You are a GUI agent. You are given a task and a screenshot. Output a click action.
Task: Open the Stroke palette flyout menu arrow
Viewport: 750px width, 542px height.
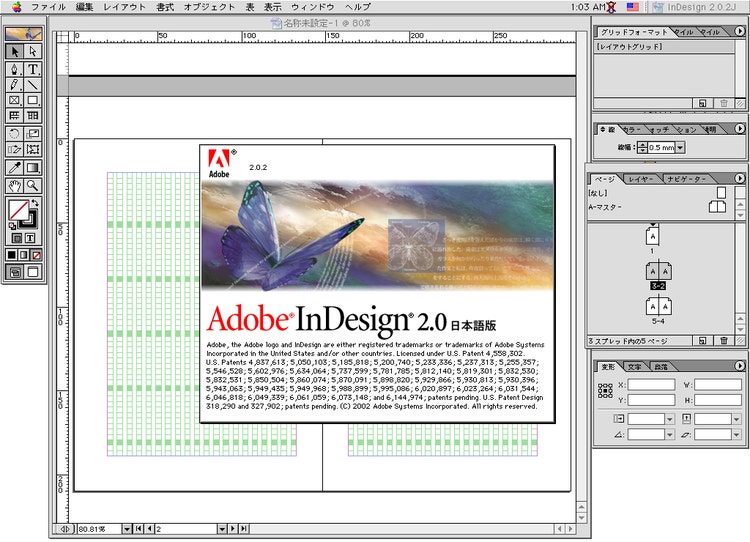[x=739, y=129]
